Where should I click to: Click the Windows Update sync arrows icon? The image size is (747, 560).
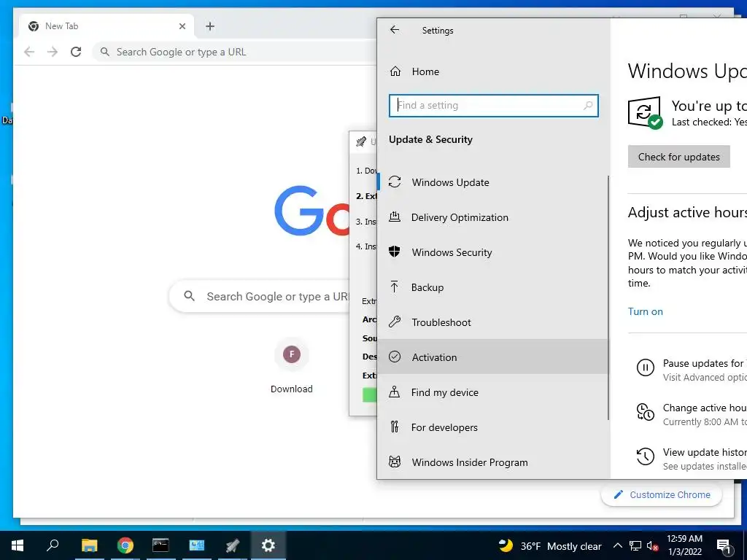click(395, 182)
